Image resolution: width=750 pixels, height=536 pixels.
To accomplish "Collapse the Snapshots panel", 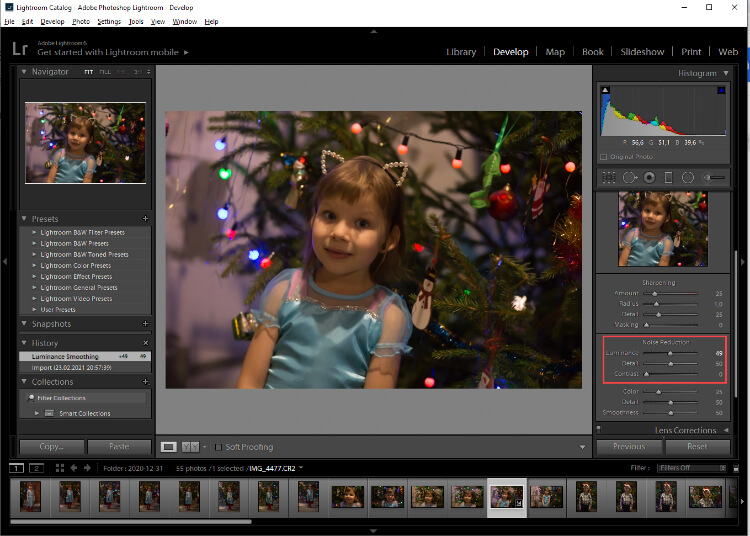I will coord(24,324).
